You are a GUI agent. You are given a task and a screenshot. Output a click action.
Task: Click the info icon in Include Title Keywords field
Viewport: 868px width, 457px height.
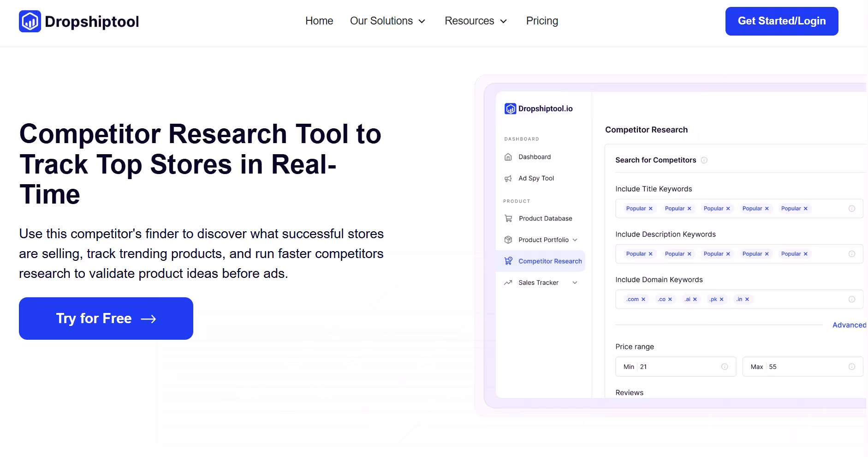pyautogui.click(x=852, y=209)
